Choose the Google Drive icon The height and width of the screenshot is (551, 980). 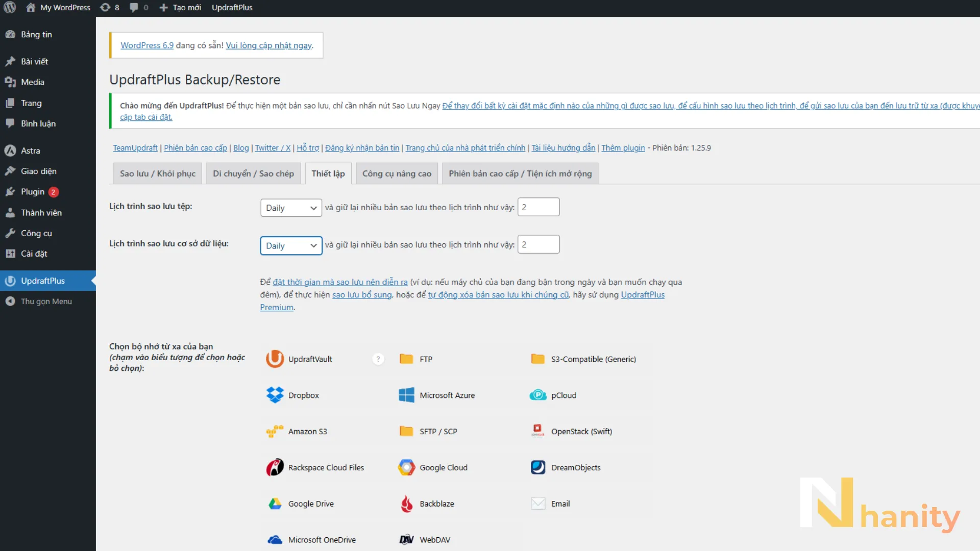pos(275,504)
